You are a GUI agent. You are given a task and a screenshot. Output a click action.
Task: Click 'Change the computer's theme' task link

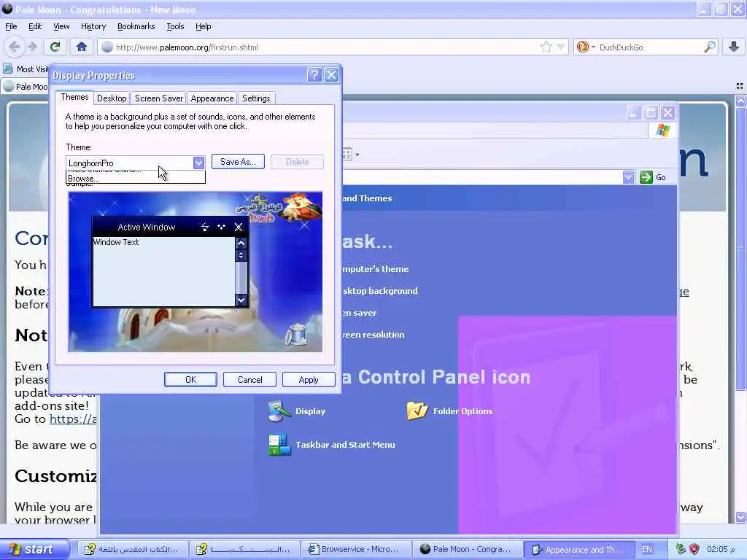pos(376,269)
